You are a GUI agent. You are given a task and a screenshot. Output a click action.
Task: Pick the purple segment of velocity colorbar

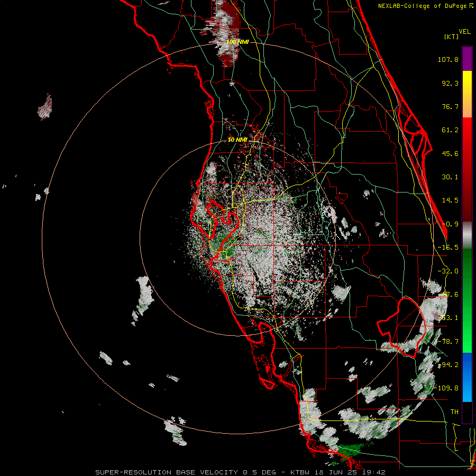click(x=467, y=59)
